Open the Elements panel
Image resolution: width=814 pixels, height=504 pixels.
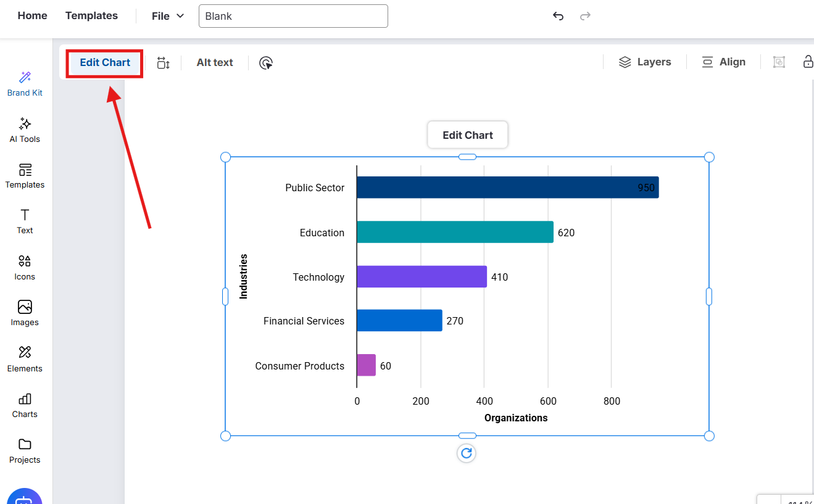[x=25, y=360]
